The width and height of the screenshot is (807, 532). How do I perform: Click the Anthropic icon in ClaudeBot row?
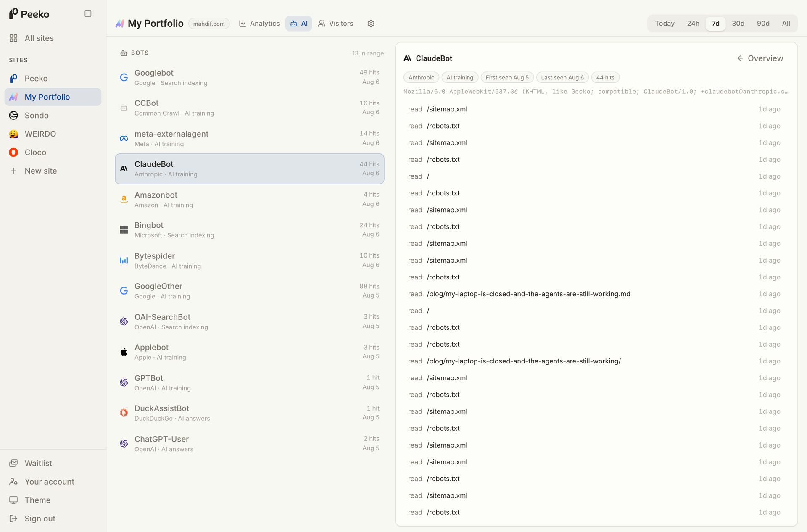[x=124, y=169]
